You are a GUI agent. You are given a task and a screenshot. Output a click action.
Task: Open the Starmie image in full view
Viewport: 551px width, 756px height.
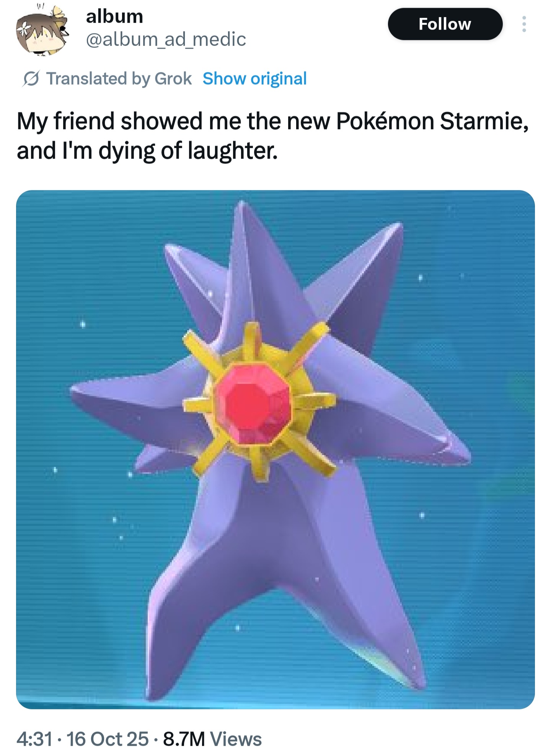(x=275, y=449)
